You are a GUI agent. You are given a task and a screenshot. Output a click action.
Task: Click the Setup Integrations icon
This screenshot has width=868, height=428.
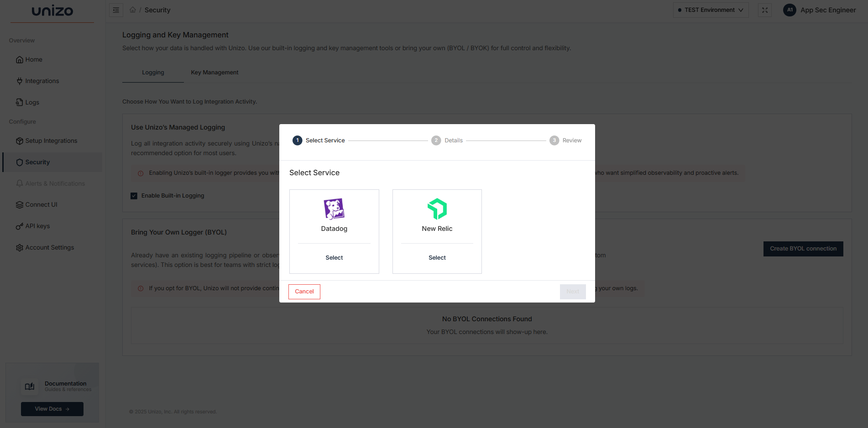pos(19,141)
